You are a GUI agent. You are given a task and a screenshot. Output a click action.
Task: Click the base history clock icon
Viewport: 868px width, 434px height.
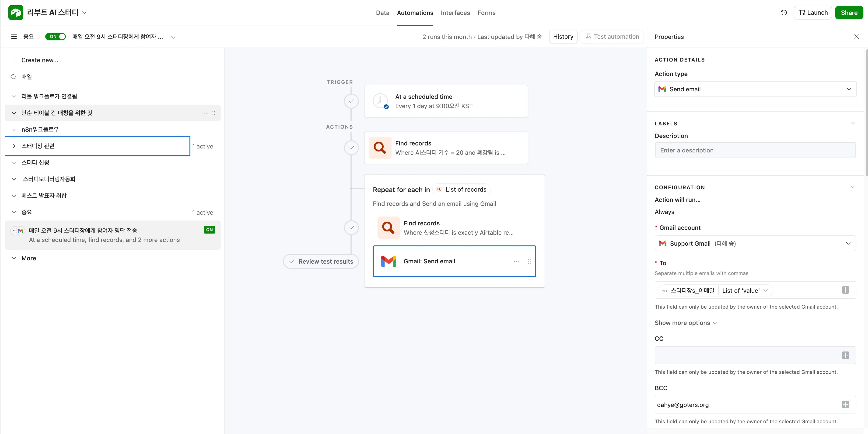tap(784, 12)
